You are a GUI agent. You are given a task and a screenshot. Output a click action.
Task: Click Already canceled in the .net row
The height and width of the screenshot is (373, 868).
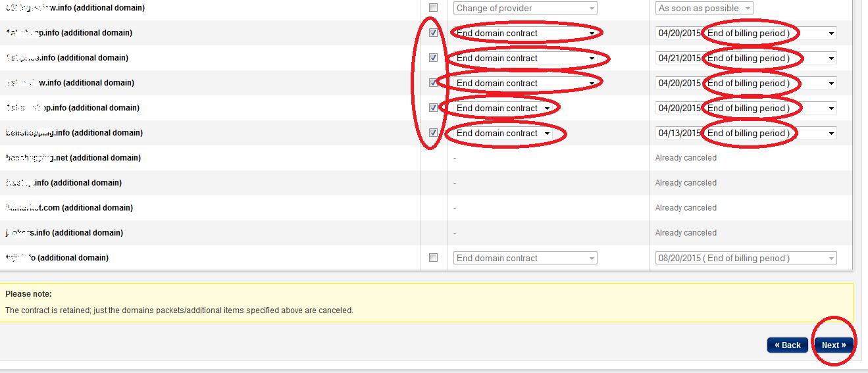coord(686,158)
